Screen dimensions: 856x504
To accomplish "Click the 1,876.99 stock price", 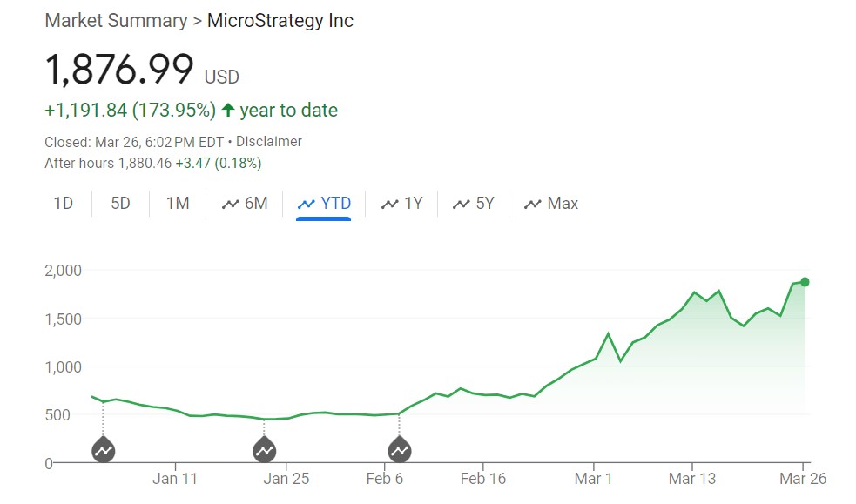I will pos(119,69).
